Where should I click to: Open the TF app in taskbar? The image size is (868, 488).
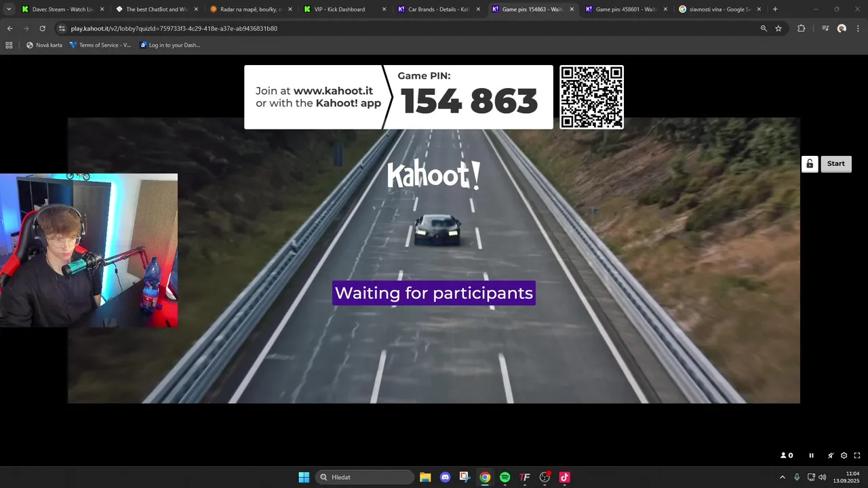524,477
